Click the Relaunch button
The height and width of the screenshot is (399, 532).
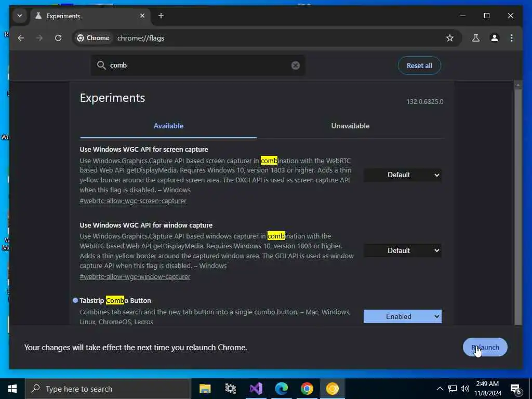(x=485, y=347)
